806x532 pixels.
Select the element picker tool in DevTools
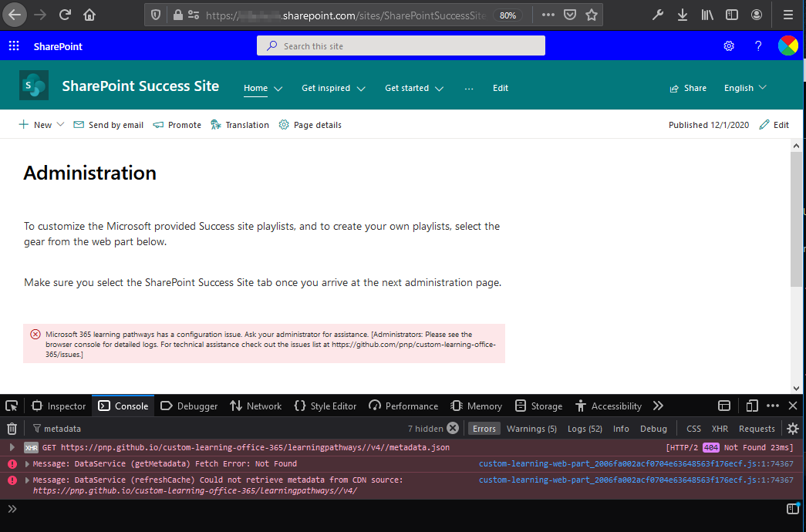11,405
